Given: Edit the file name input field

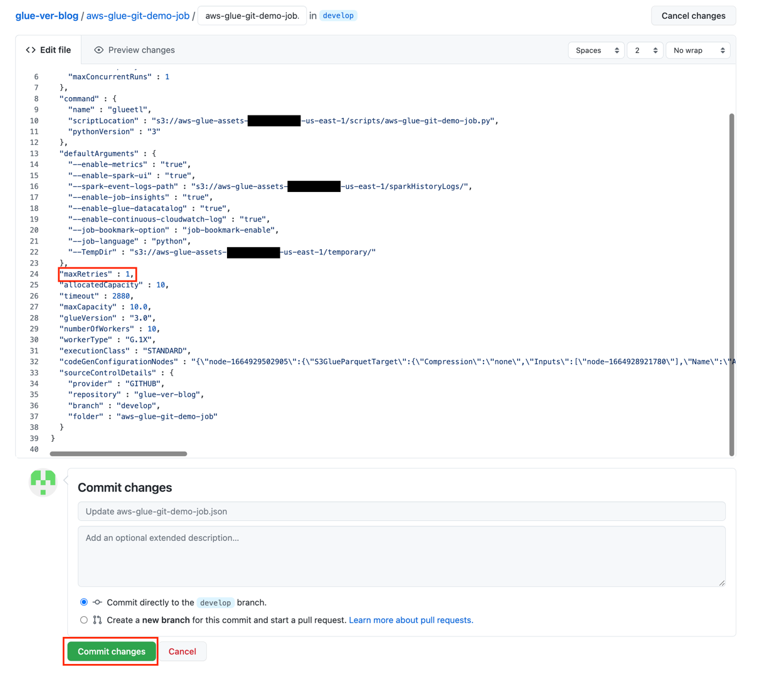Looking at the screenshot, I should tap(252, 16).
